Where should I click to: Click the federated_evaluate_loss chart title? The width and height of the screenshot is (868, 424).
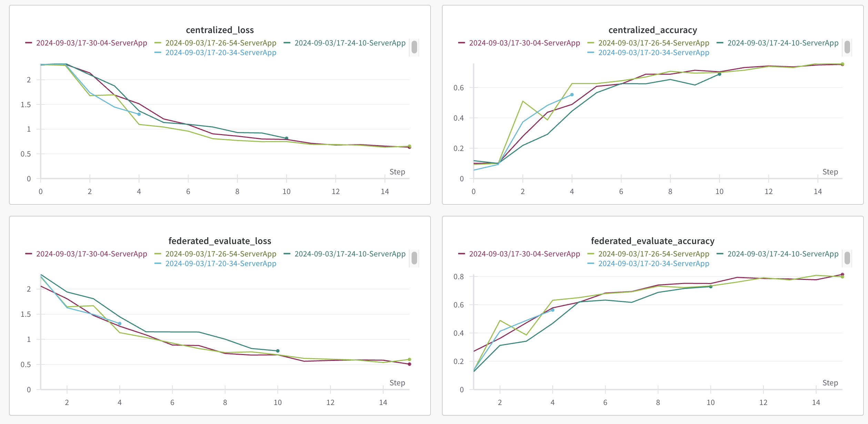pos(220,241)
